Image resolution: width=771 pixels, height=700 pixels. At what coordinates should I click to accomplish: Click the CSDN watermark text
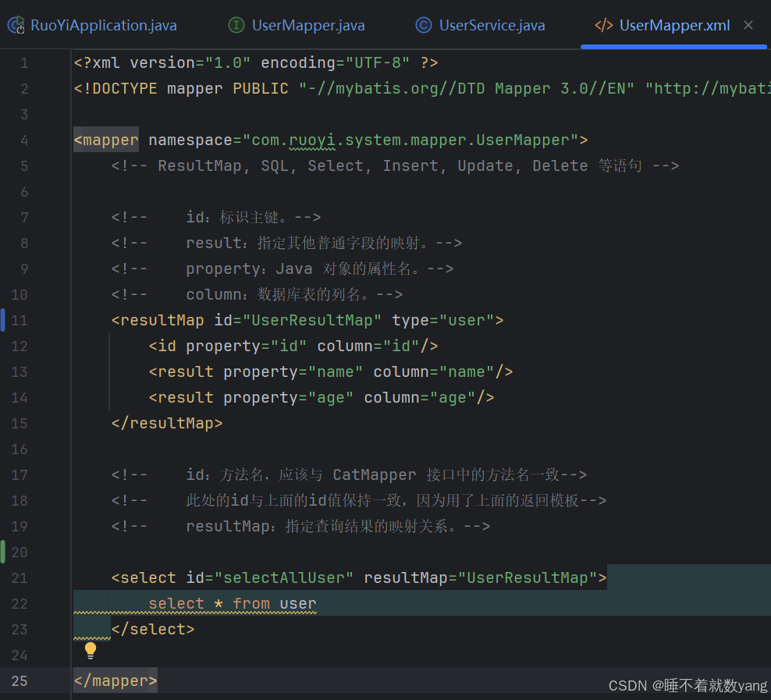(687, 685)
